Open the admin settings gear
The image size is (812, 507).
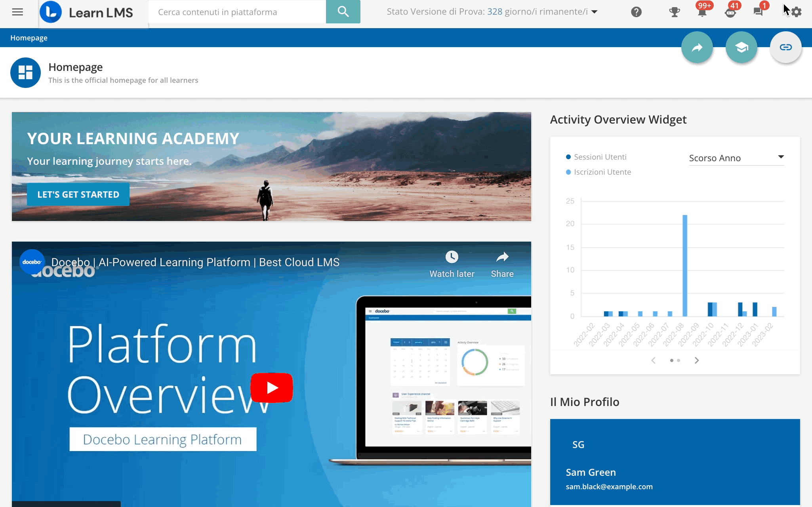[796, 12]
